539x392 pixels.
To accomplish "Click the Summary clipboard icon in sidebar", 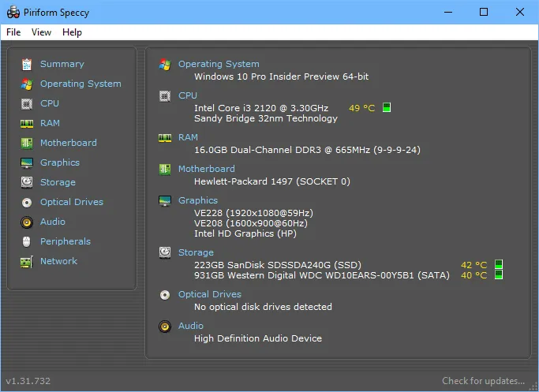I will click(x=27, y=64).
